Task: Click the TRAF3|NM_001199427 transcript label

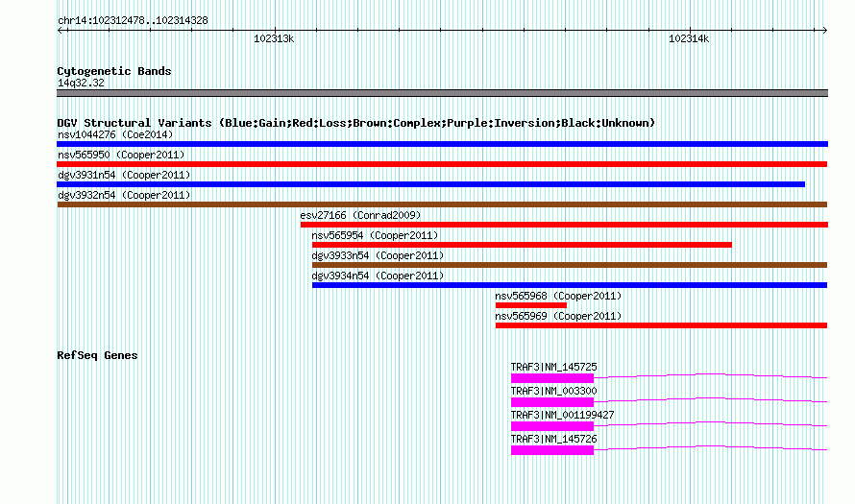Action: (562, 415)
